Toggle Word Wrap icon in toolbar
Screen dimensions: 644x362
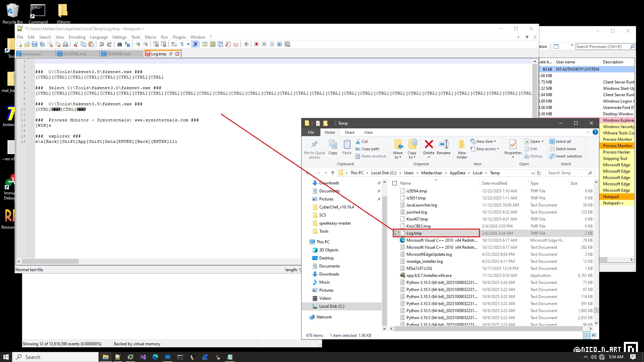174,44
